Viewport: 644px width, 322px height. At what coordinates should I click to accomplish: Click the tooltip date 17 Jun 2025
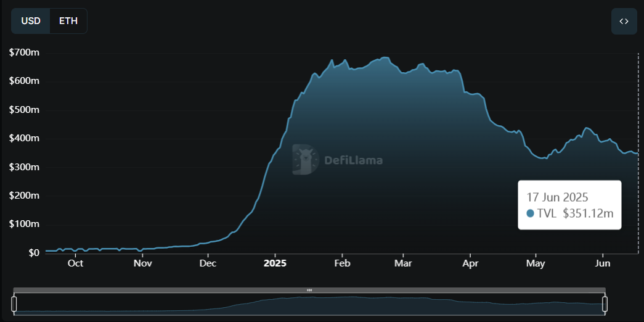pyautogui.click(x=557, y=197)
